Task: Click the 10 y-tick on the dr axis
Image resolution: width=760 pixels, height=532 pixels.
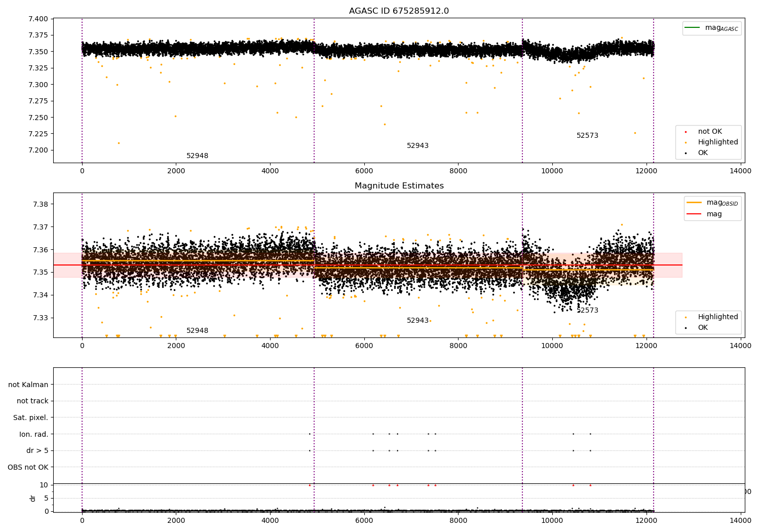Action: (x=44, y=485)
